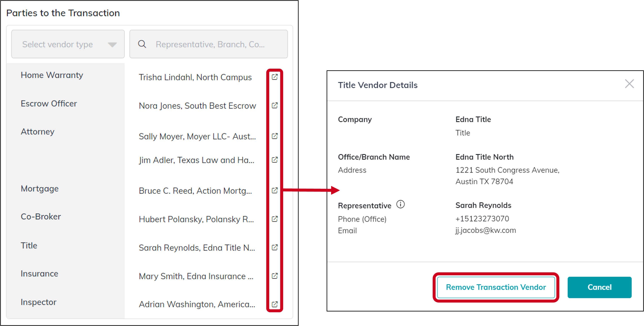Open details icon for Nora Jones
The image size is (644, 326).
click(274, 106)
